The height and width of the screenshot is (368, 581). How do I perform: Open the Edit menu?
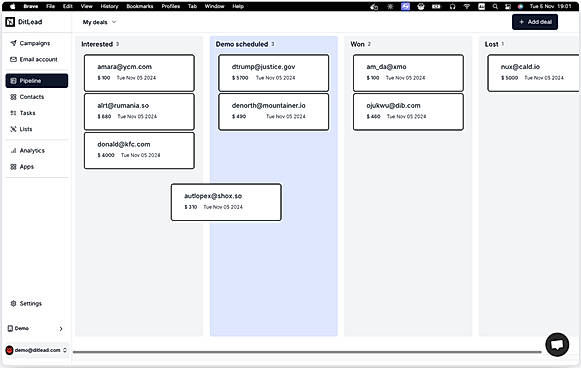pyautogui.click(x=67, y=6)
